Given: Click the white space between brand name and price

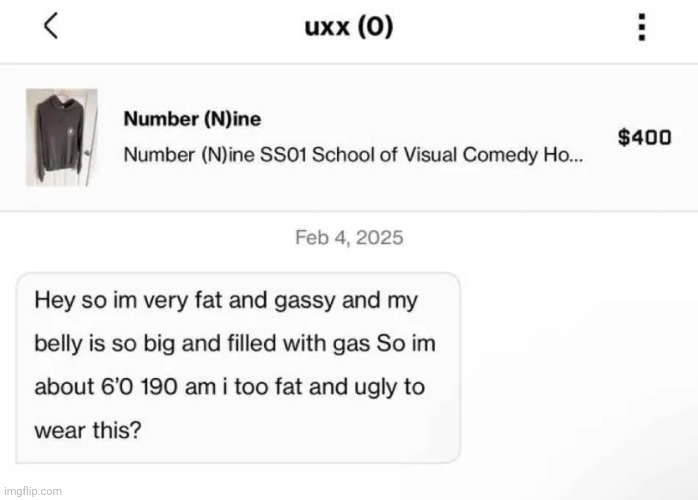Looking at the screenshot, I should (430, 118).
